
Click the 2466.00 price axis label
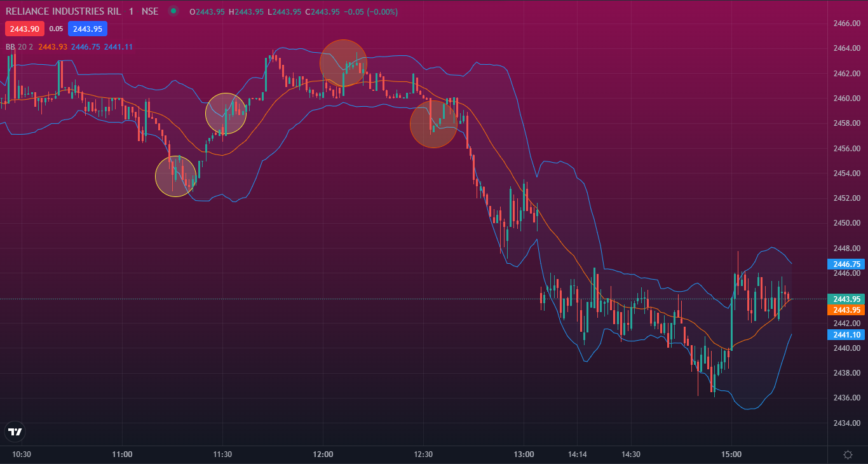(x=846, y=24)
